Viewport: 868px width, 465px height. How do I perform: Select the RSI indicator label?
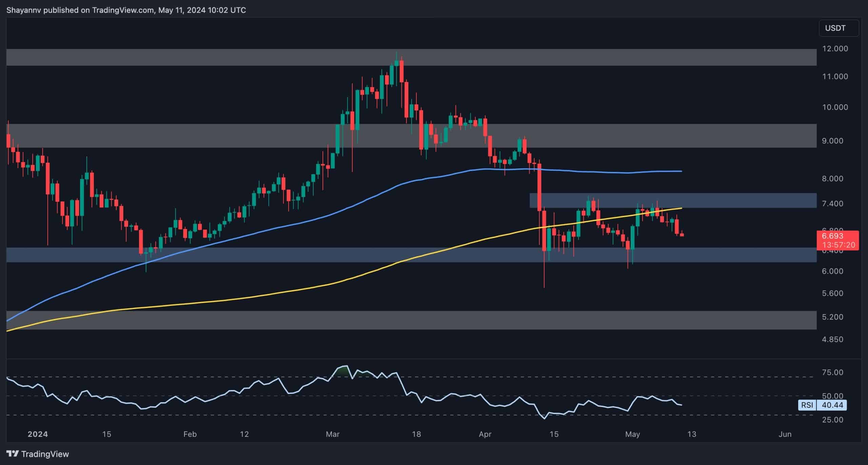point(807,405)
